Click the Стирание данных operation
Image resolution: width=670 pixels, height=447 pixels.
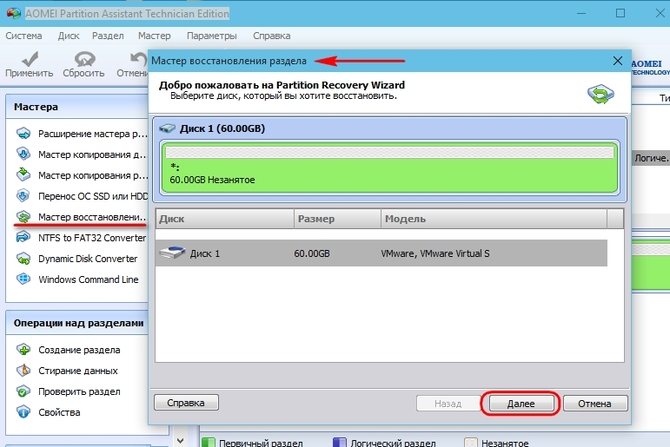point(78,371)
